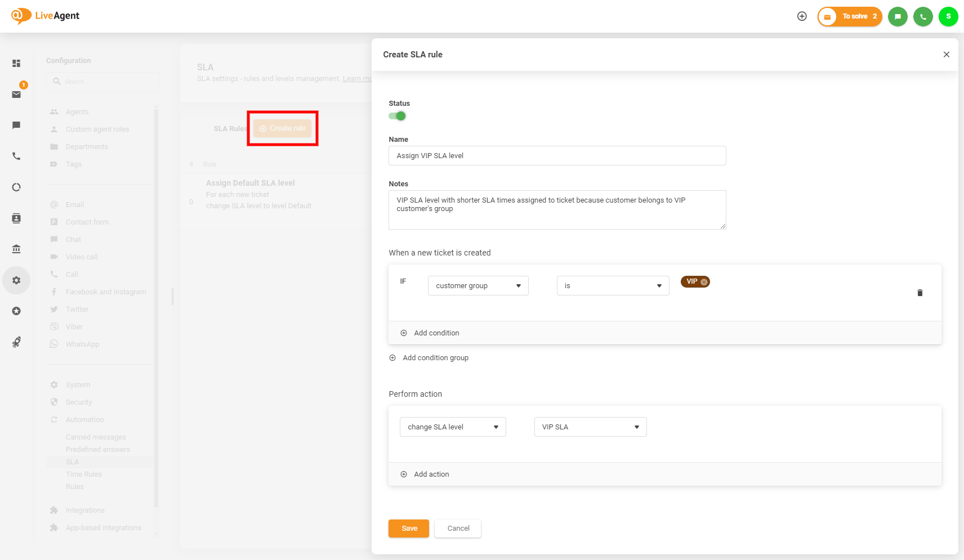The width and height of the screenshot is (964, 560).
Task: Disable the SLA rule Status toggle
Action: click(398, 115)
